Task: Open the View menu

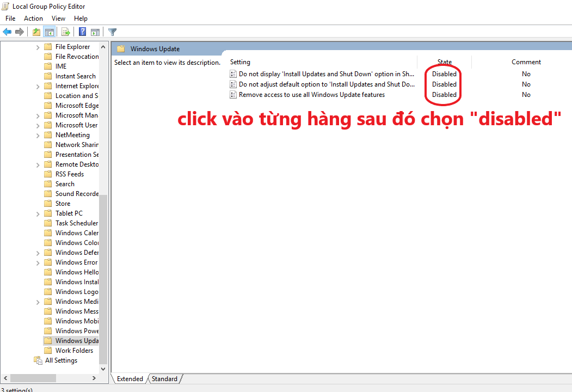Action: click(58, 18)
